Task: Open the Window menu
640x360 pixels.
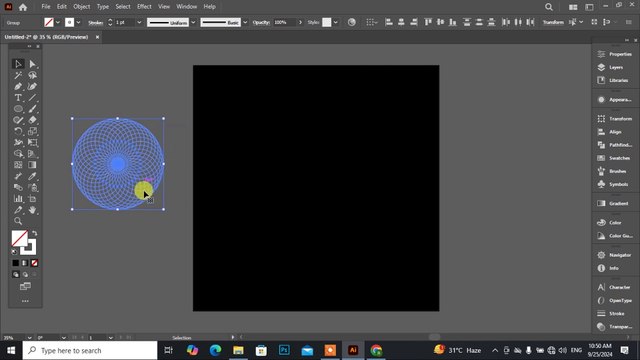Action: click(187, 7)
